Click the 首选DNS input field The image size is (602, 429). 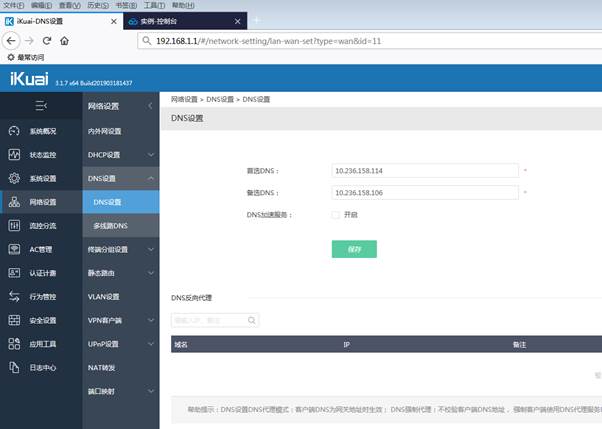point(424,170)
